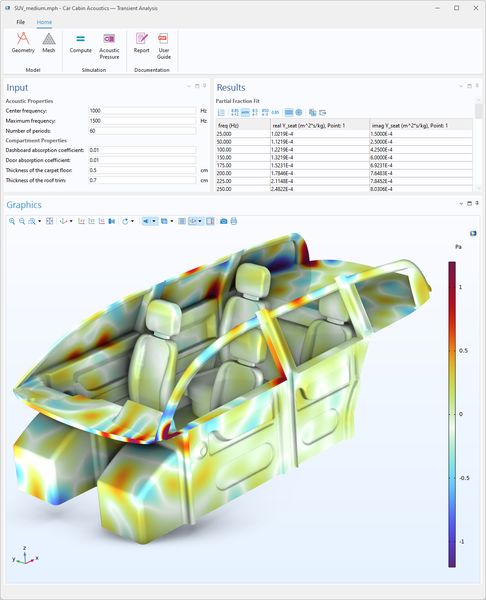
Task: Open the User Guide PDF
Action: [163, 46]
